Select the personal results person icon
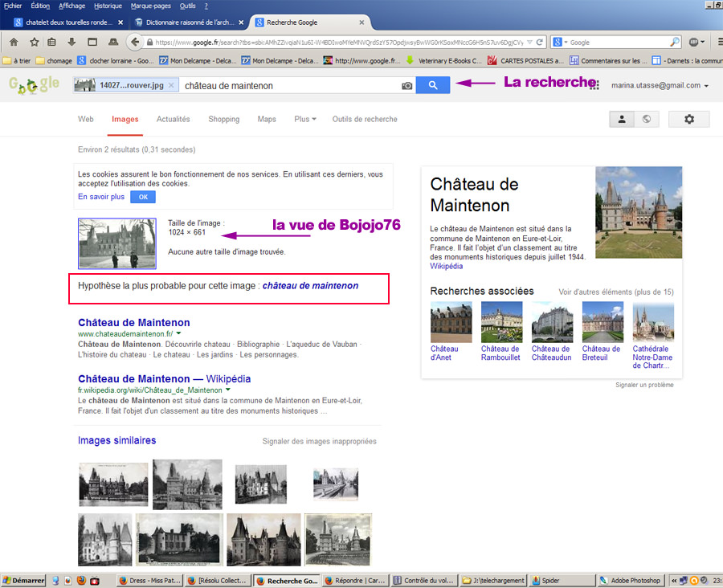 [622, 119]
